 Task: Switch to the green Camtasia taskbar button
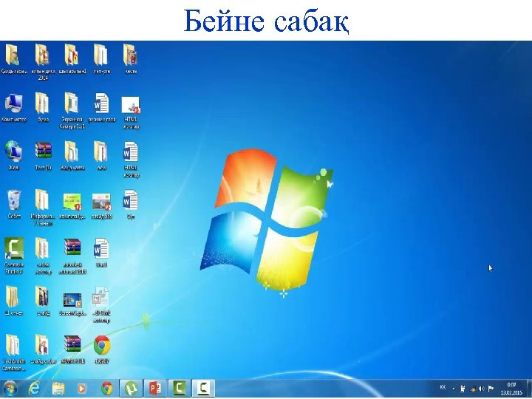[x=180, y=389]
